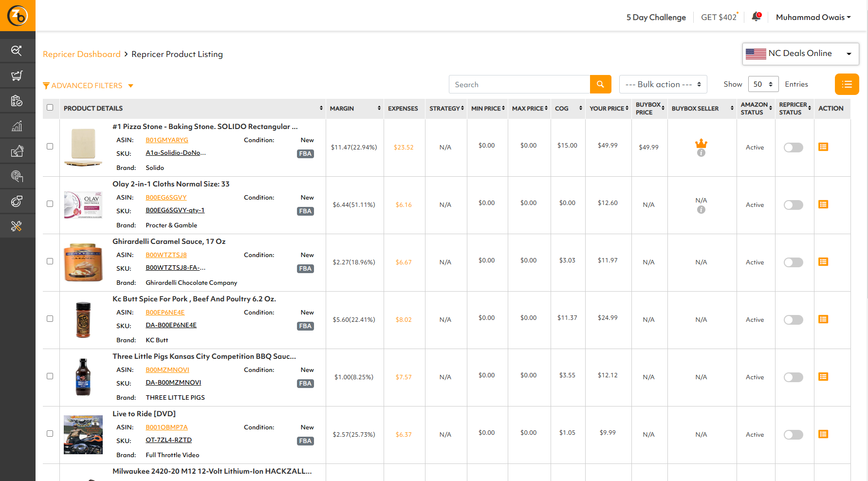Open SKU OT-7ZL4-RZTD link
Screen dimensions: 868x481
[x=168, y=440]
